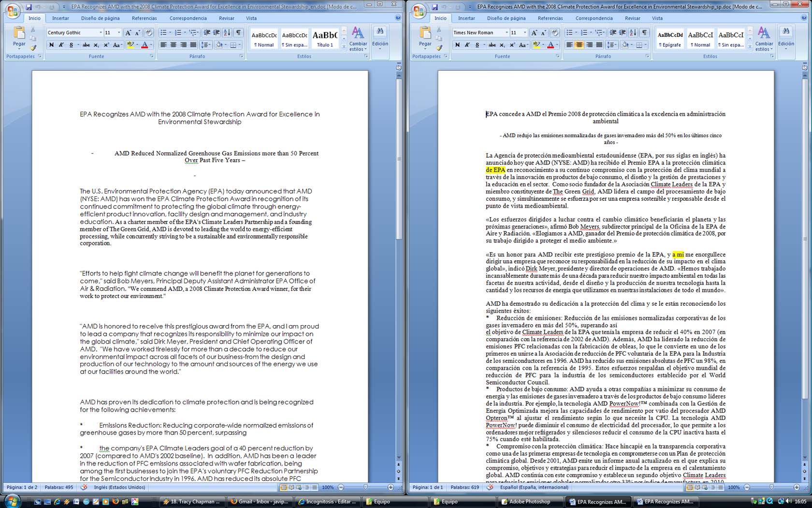
Task: Click Palabras: 619 word count
Action: tap(464, 487)
